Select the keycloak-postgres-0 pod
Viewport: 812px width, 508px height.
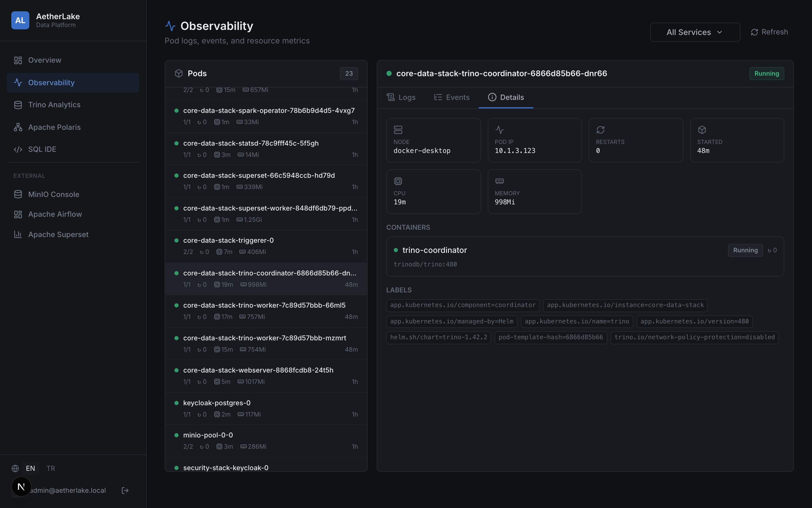(266, 409)
